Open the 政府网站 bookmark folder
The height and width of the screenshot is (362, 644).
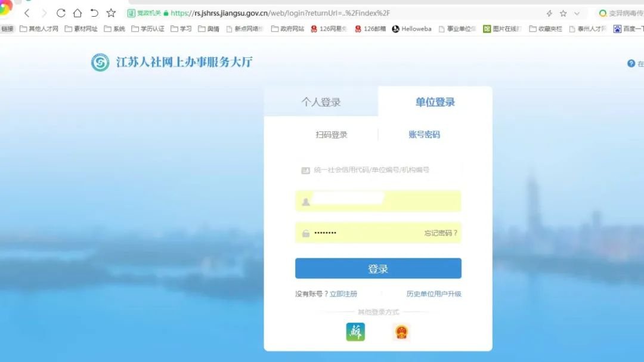tap(288, 29)
